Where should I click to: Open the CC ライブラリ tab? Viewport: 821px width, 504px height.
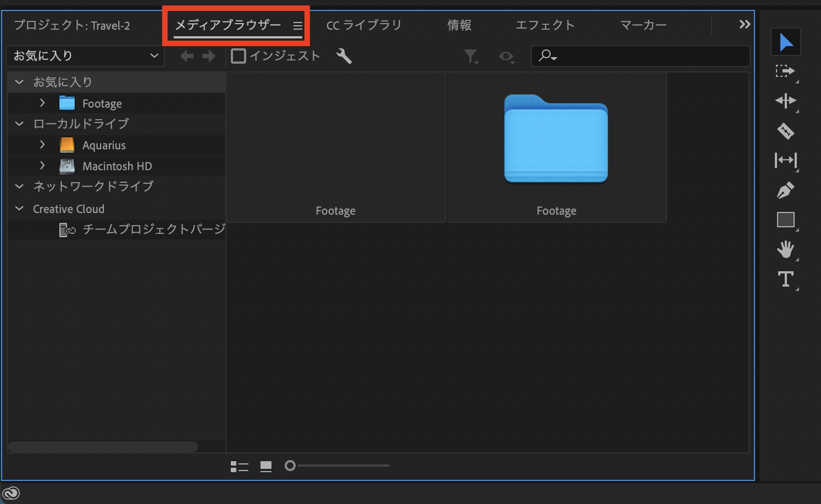tap(364, 25)
